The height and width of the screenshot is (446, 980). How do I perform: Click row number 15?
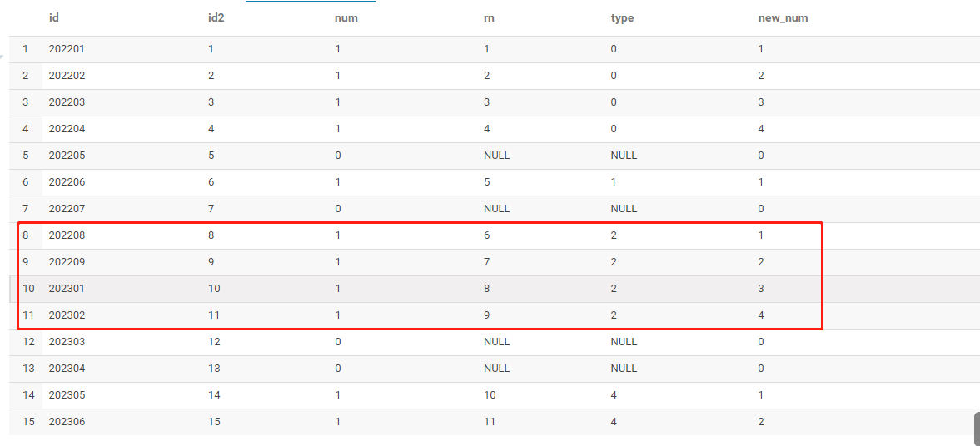pos(28,422)
